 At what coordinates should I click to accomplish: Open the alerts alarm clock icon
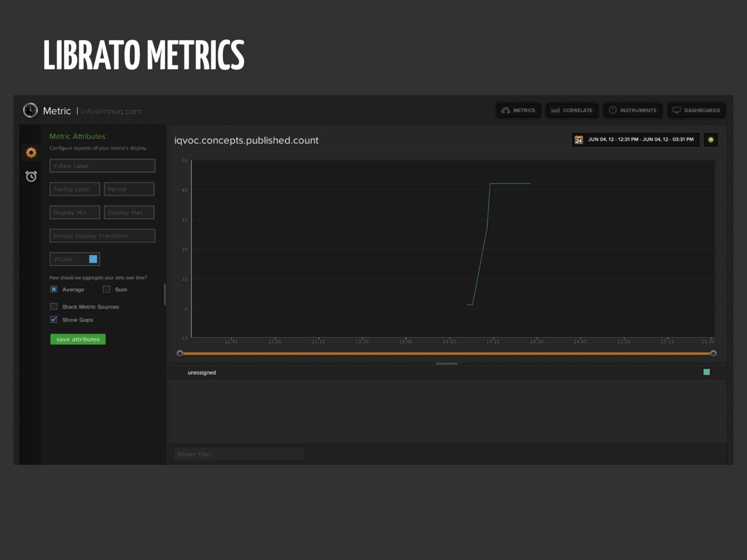pyautogui.click(x=31, y=176)
